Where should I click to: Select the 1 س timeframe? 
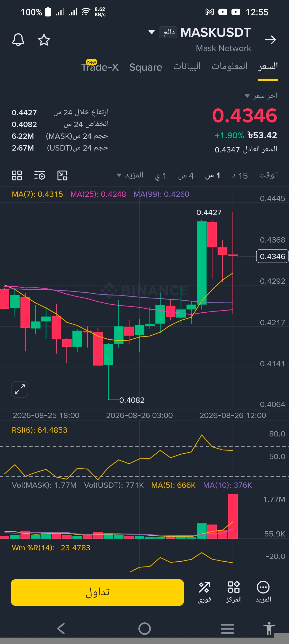click(x=213, y=176)
